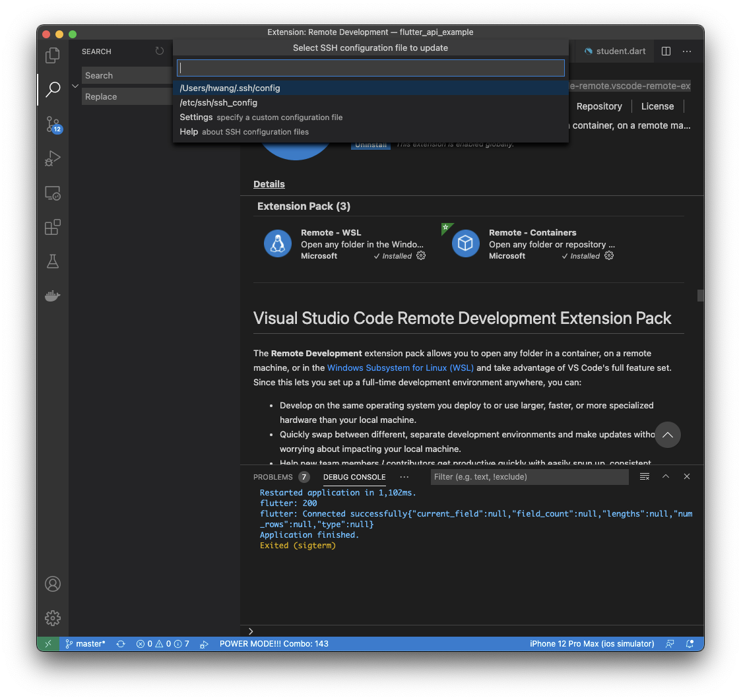Click the scroll-to-top arrow button

tap(667, 434)
